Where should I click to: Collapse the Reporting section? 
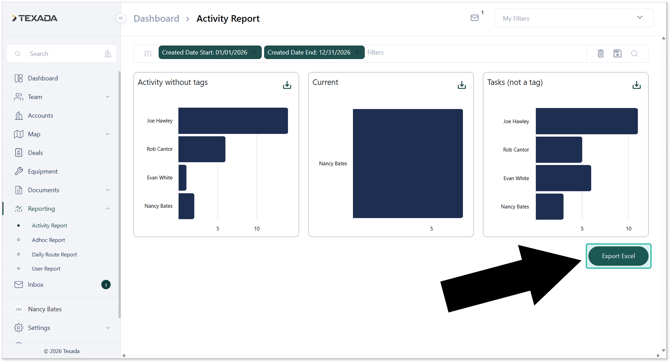107,209
